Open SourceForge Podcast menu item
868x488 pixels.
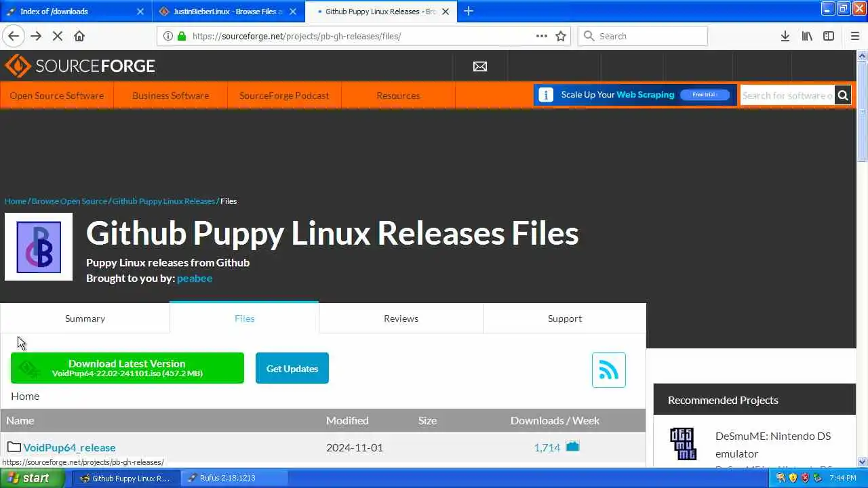[284, 96]
